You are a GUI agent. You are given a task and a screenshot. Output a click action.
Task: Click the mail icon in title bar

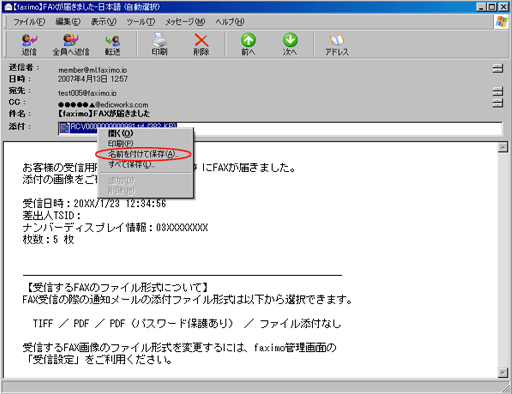[8, 7]
